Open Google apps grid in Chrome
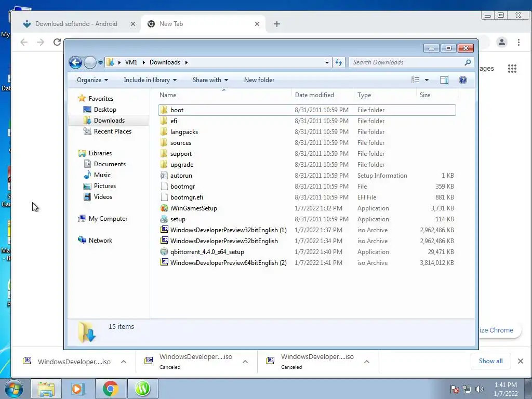This screenshot has height=399, width=532. click(x=512, y=69)
